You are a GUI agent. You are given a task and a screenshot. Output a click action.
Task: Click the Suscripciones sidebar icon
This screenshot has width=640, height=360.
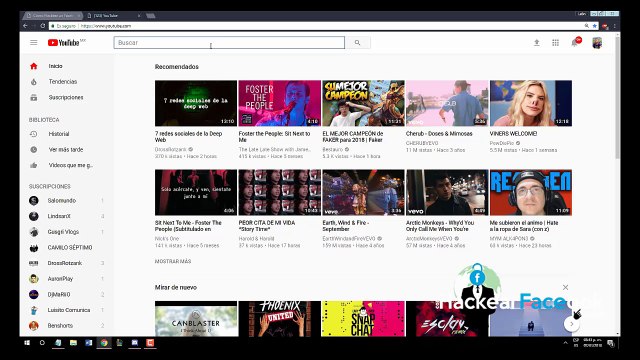[33, 98]
